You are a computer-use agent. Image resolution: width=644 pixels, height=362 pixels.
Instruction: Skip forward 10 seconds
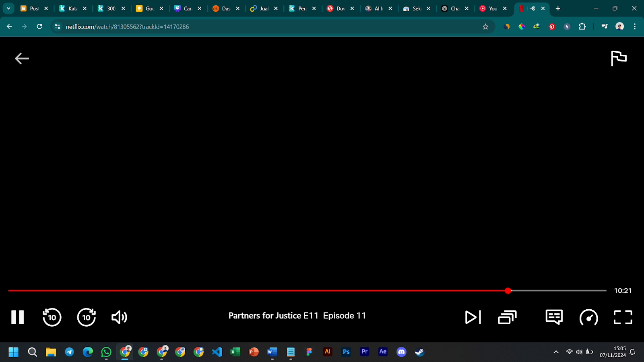87,317
